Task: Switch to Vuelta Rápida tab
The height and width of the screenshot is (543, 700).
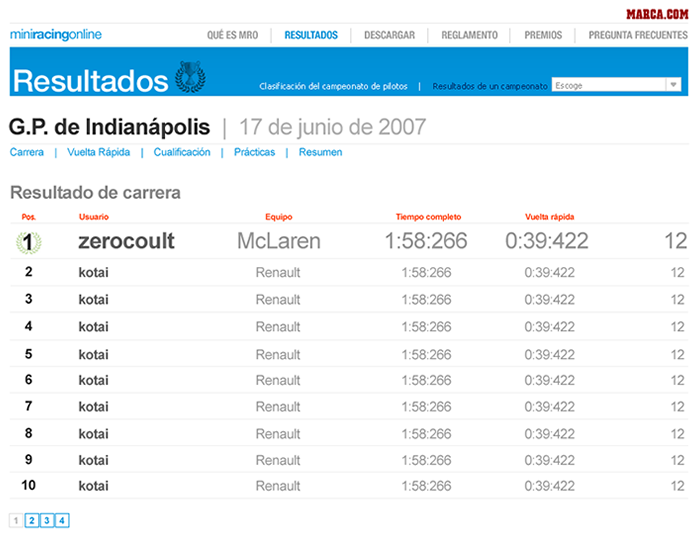Action: pyautogui.click(x=99, y=152)
